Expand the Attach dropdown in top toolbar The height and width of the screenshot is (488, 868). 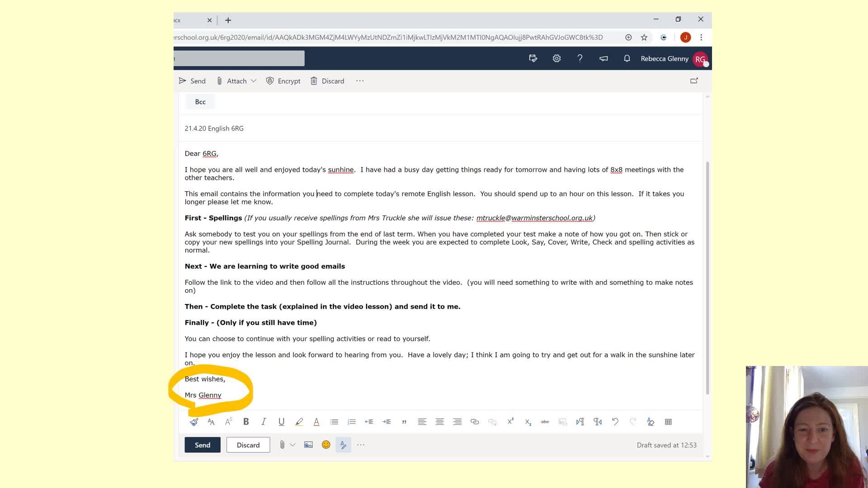254,81
